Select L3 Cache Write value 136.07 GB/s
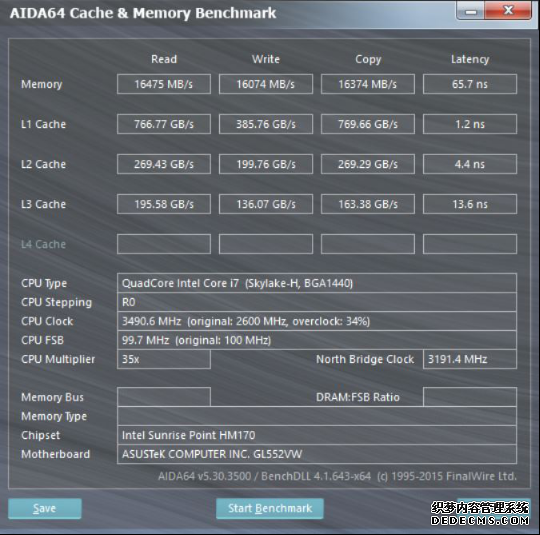The height and width of the screenshot is (535, 540). pyautogui.click(x=266, y=204)
